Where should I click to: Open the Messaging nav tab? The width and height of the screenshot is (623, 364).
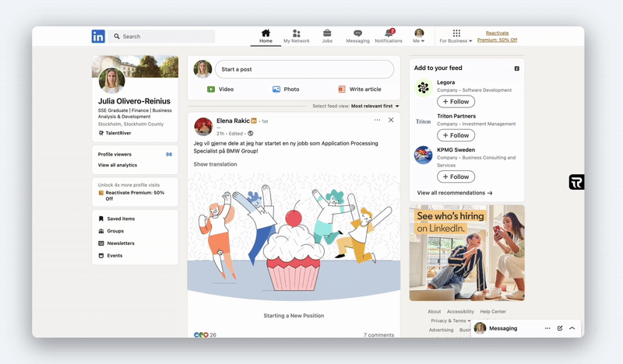(357, 36)
